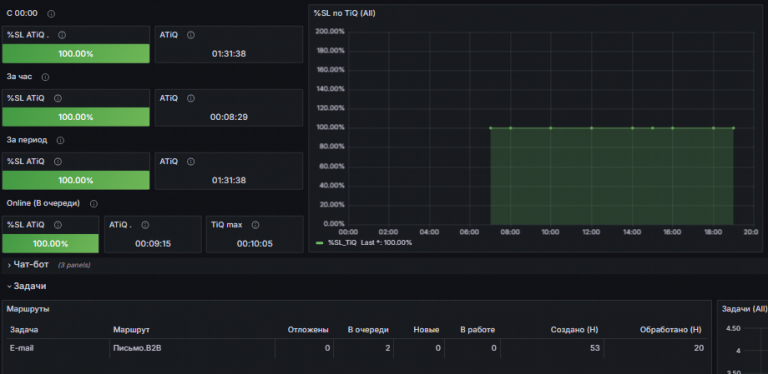Sort table by Создано (Н) column
The height and width of the screenshot is (374, 768).
(x=575, y=330)
